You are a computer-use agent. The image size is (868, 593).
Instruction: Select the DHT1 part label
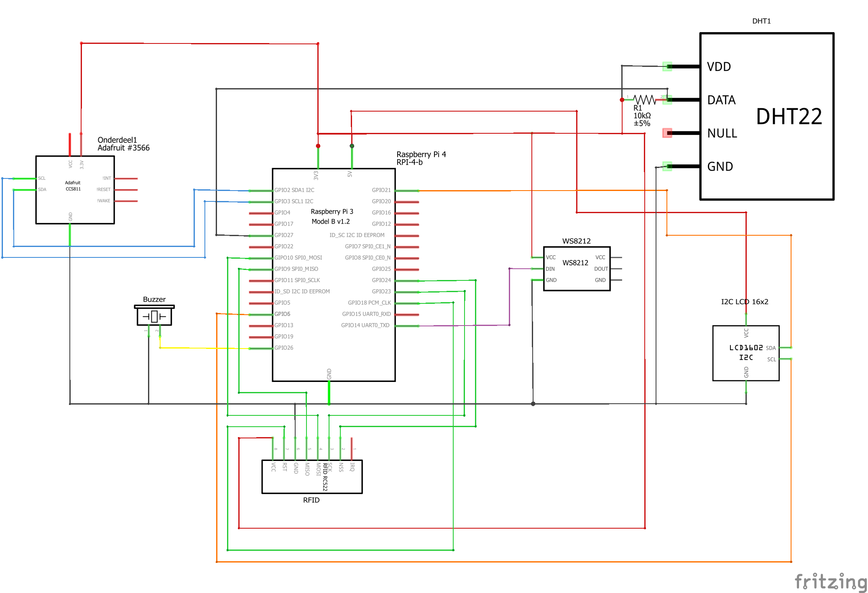761,21
